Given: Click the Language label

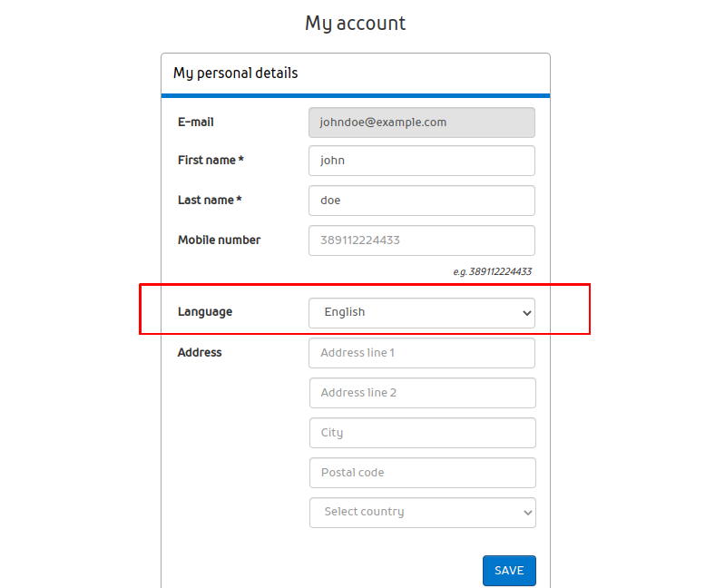Looking at the screenshot, I should [205, 312].
